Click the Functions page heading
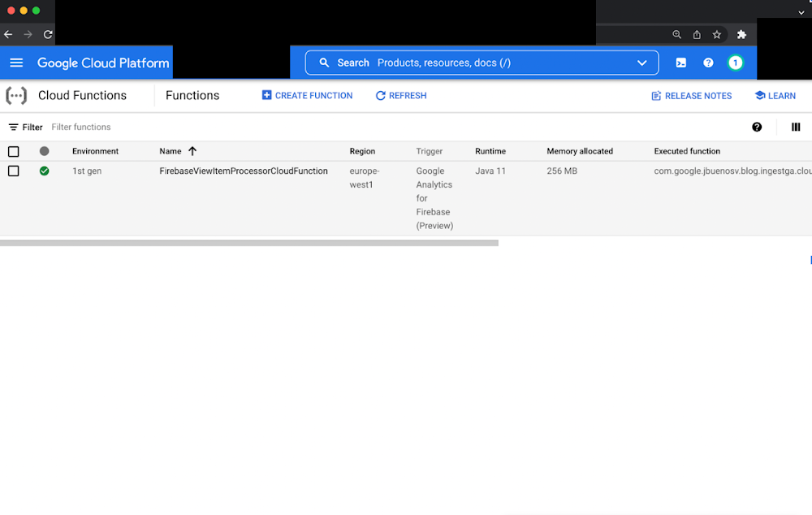 [192, 95]
